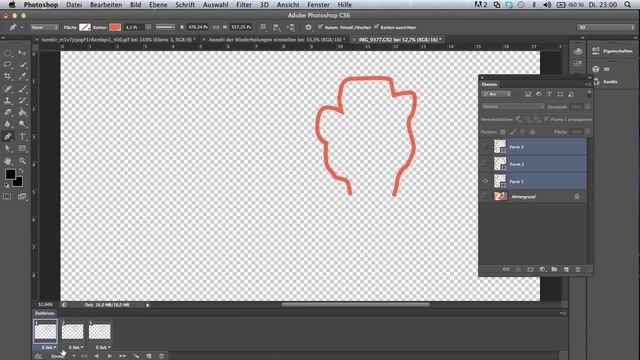Toggle the Autom. hinzuf./löschen checkbox
640x360 pixels.
320,27
